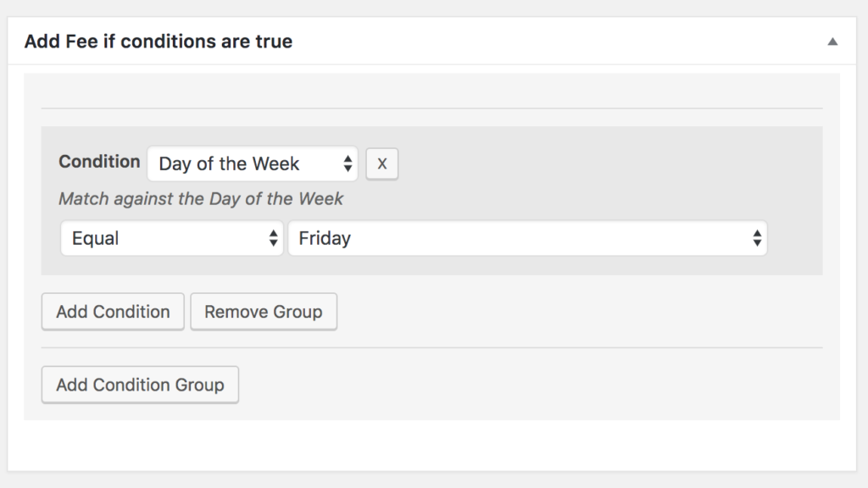Click the Remove Group button
This screenshot has height=488, width=868.
point(264,311)
